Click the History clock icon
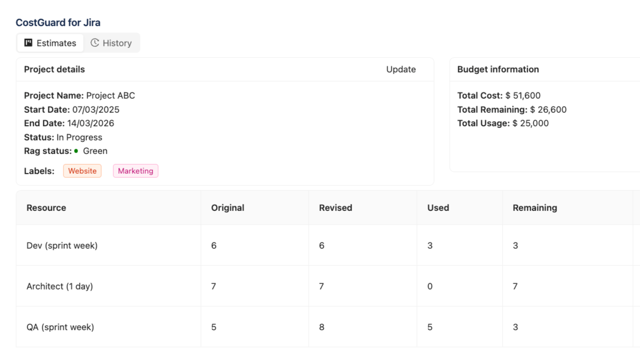This screenshot has height=364, width=640. [95, 43]
